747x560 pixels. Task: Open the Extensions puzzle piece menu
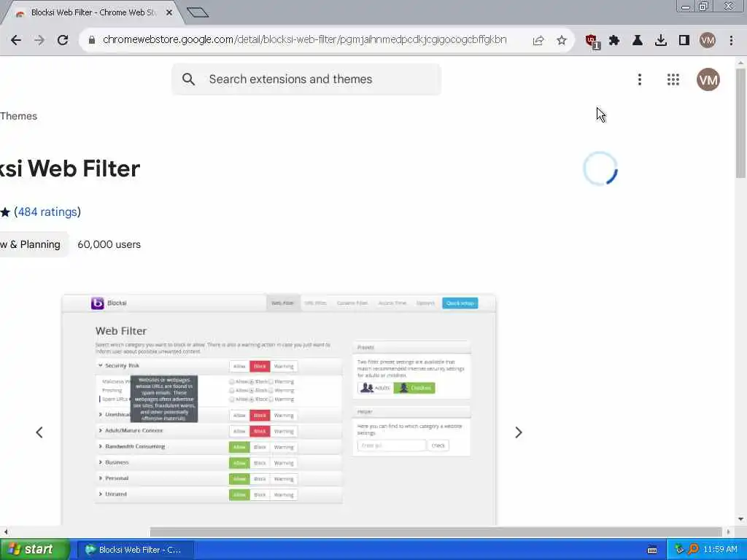pos(614,40)
